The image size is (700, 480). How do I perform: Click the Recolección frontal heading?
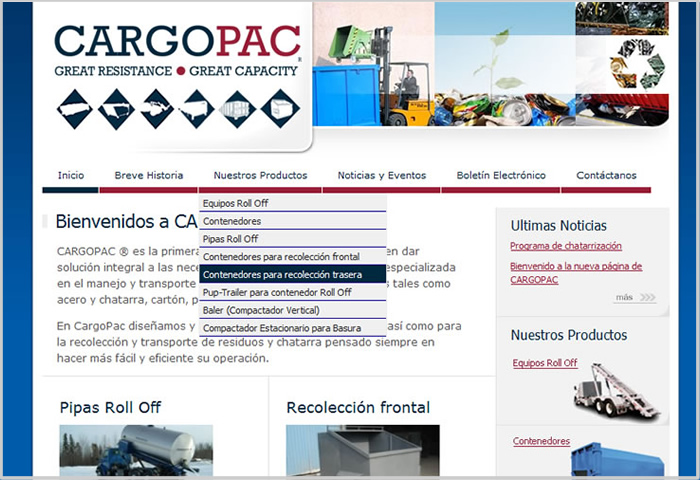click(x=358, y=407)
